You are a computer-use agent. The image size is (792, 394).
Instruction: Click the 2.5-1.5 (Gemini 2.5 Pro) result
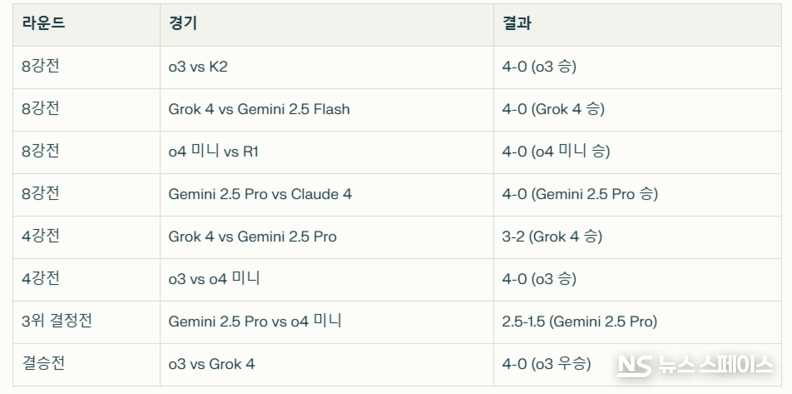pyautogui.click(x=579, y=322)
